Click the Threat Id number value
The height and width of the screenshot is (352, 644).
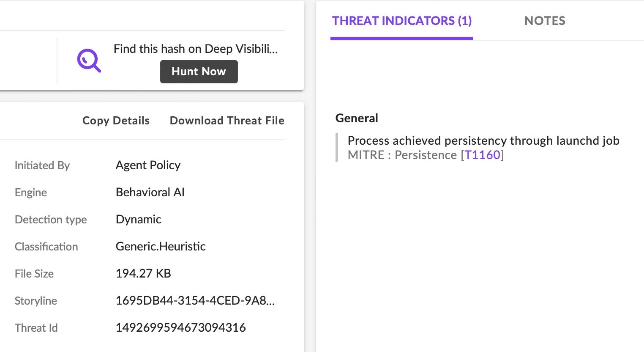(x=180, y=327)
